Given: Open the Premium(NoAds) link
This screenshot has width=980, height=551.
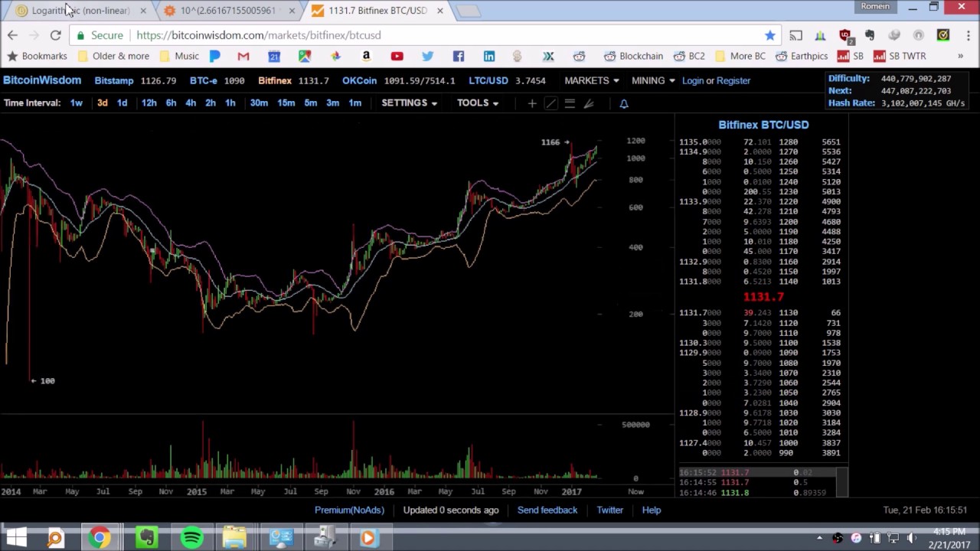Looking at the screenshot, I should pos(349,510).
